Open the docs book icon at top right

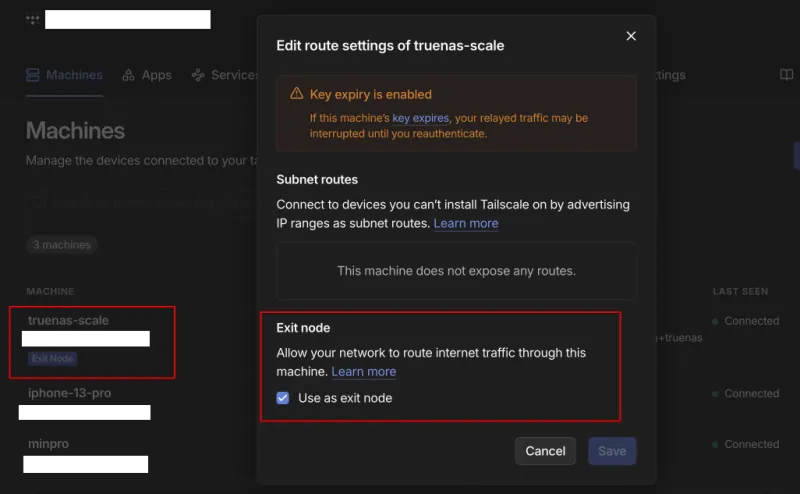coord(786,75)
